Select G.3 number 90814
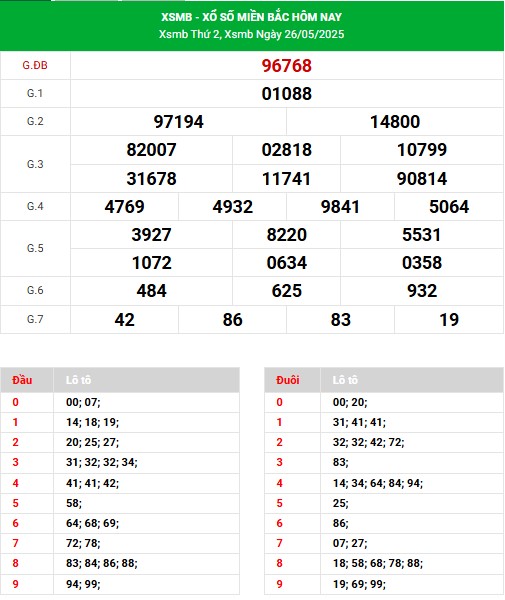 [422, 179]
